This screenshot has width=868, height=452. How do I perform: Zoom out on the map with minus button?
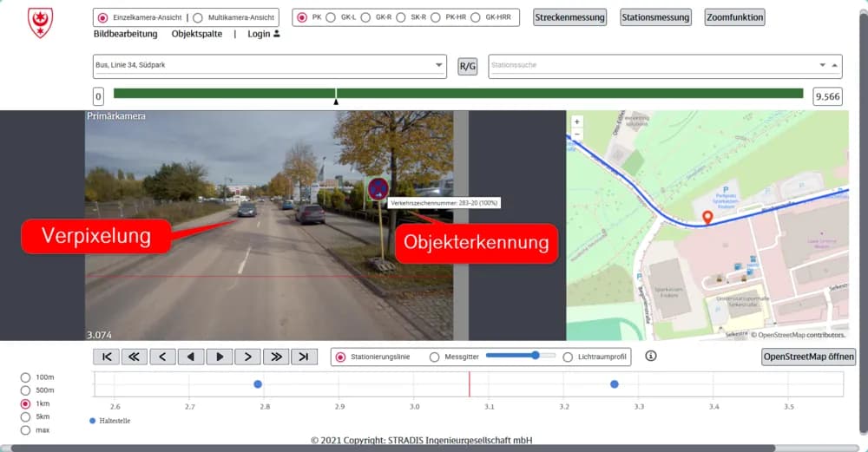pos(577,134)
